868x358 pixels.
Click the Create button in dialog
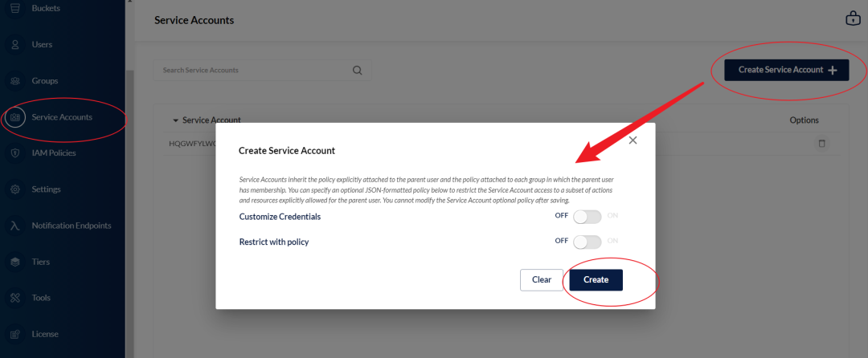pos(596,279)
